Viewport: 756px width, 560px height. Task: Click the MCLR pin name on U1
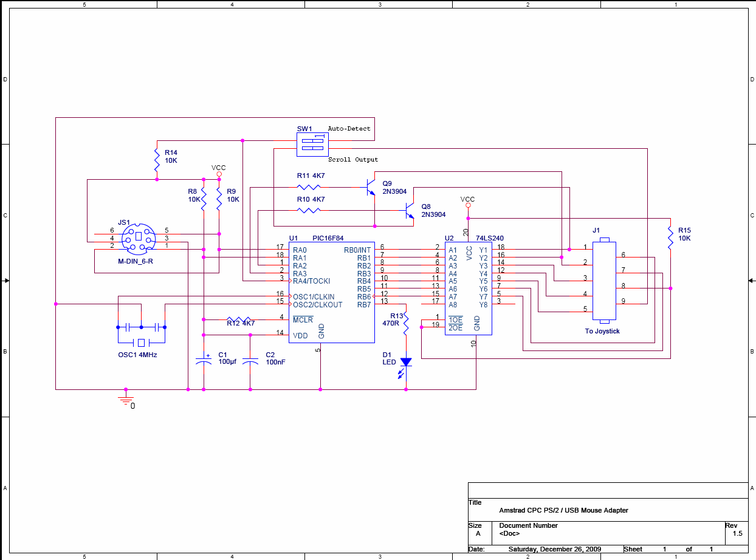303,320
